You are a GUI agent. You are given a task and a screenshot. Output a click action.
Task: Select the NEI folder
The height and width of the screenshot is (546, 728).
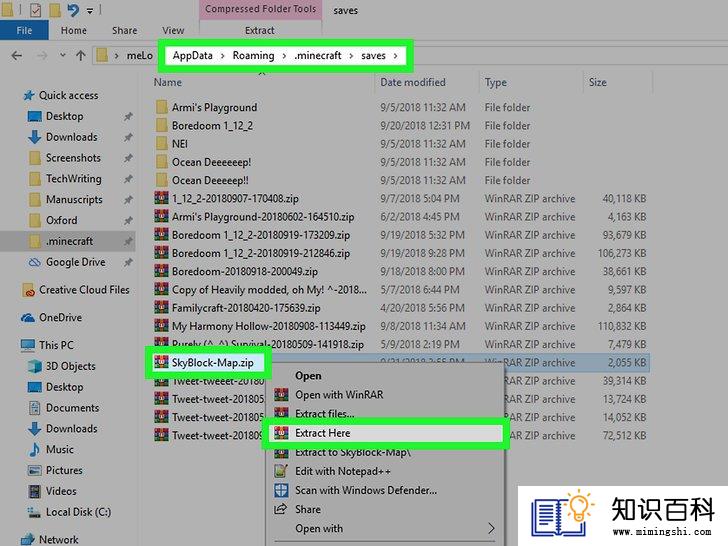pyautogui.click(x=180, y=144)
